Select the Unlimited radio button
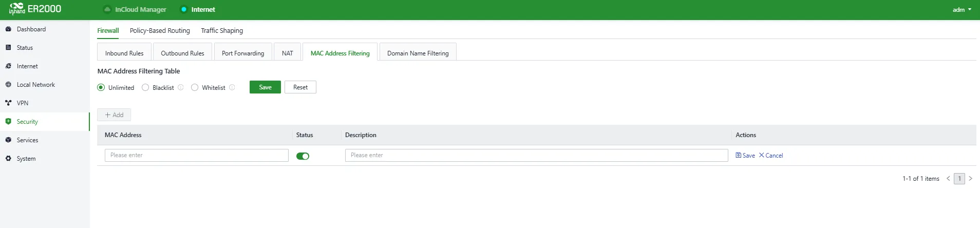 [101, 87]
